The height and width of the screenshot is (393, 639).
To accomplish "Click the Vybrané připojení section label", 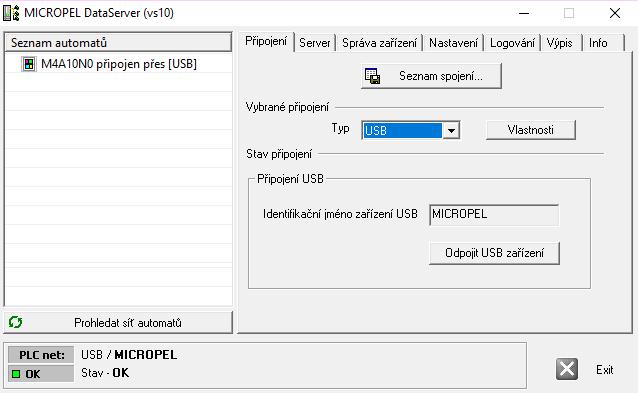I will pyautogui.click(x=287, y=107).
